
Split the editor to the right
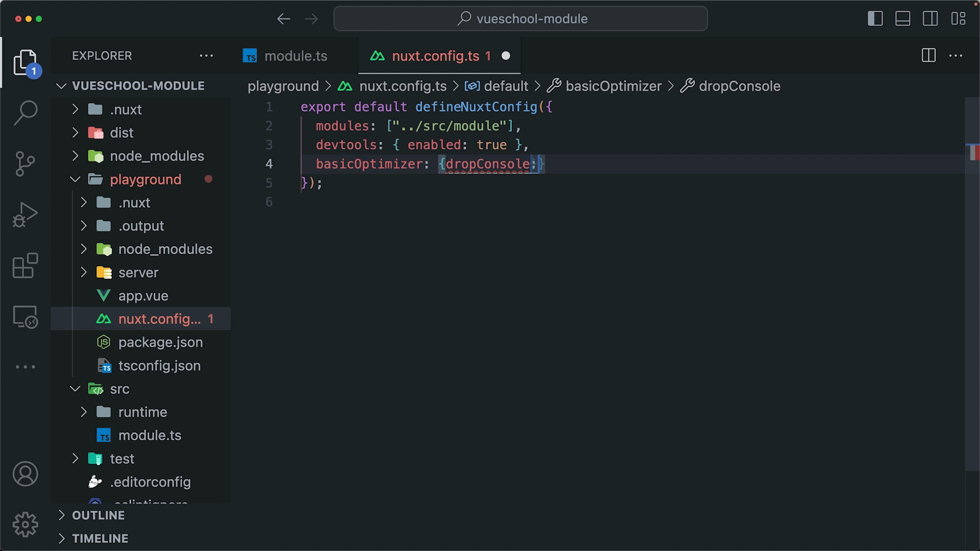click(x=929, y=56)
